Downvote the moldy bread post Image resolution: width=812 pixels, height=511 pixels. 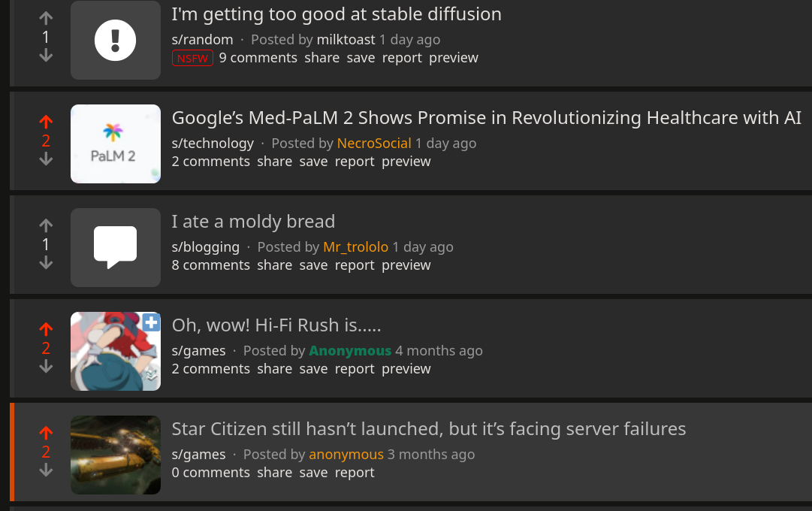(46, 263)
